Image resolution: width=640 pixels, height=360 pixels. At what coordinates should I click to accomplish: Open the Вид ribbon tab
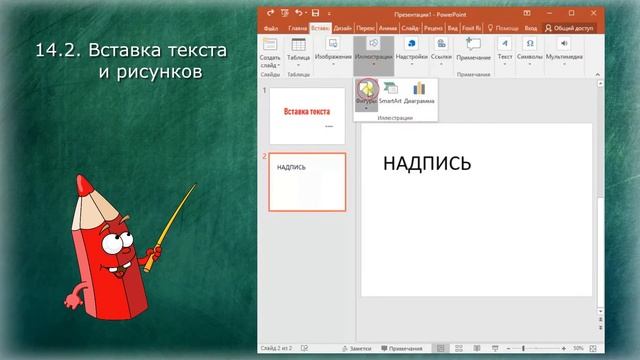point(452,28)
